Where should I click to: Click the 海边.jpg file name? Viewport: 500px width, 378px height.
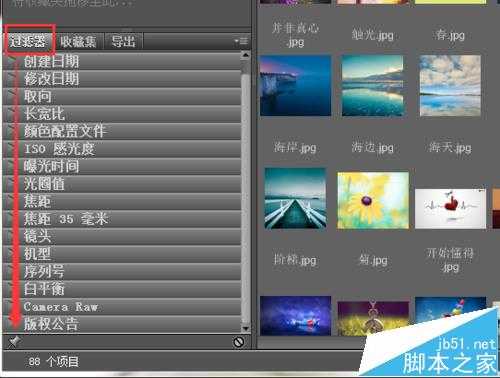pos(373,147)
